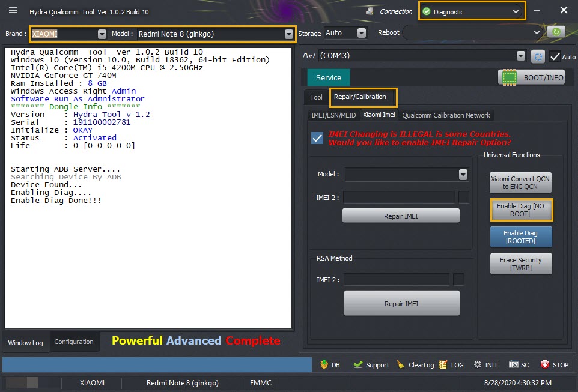Viewport: 578px width, 392px height.
Task: Open the Configuration tab
Action: [74, 342]
